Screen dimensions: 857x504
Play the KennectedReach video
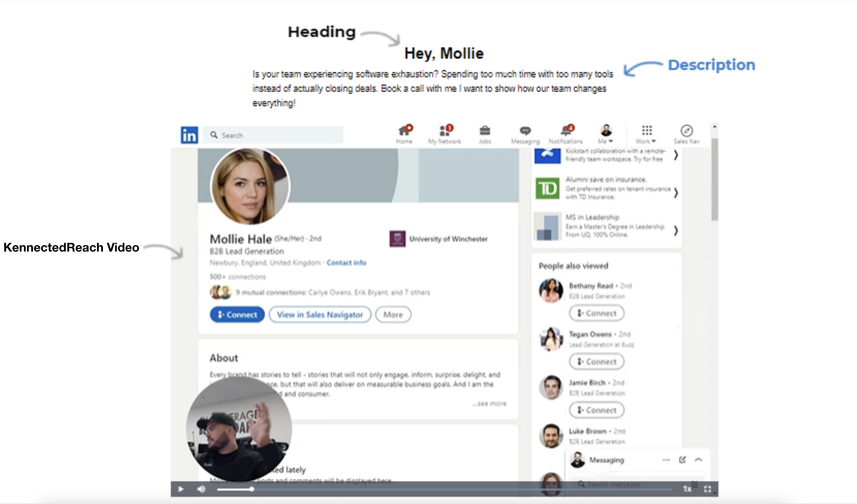tap(181, 489)
